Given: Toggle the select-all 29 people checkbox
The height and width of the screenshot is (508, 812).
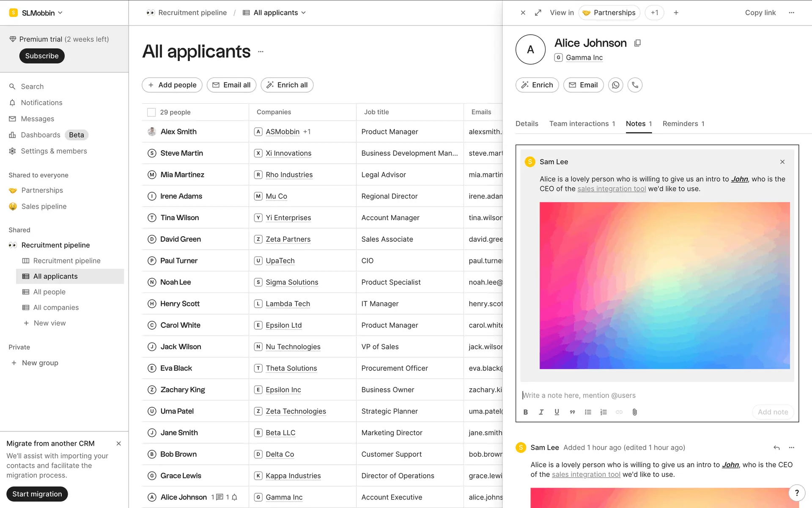Looking at the screenshot, I should 151,112.
